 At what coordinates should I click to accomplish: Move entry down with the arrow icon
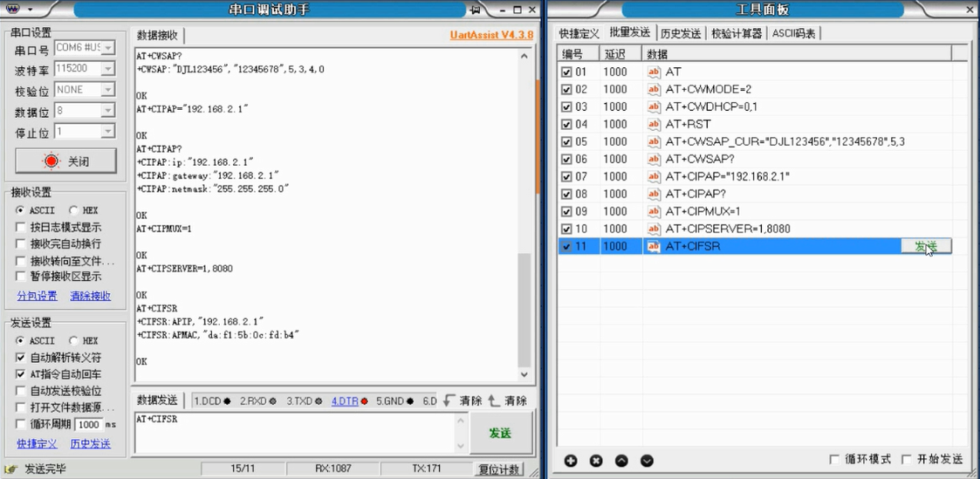(647, 461)
